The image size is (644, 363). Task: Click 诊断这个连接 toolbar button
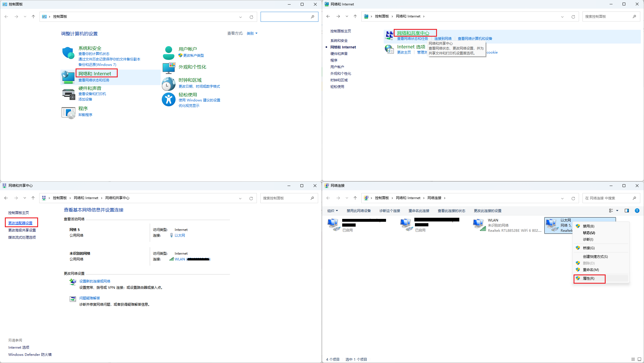tap(389, 211)
